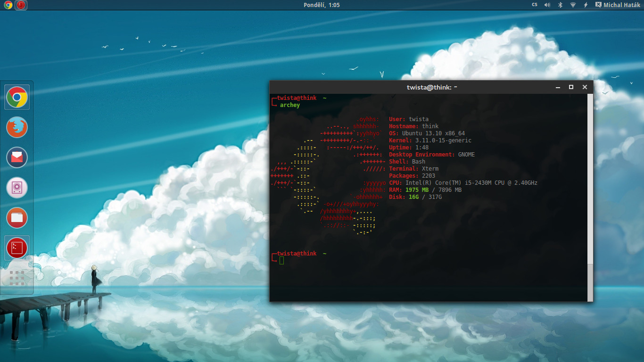The image size is (644, 362).
Task: Select the red terminal dock icon
Action: click(x=17, y=248)
